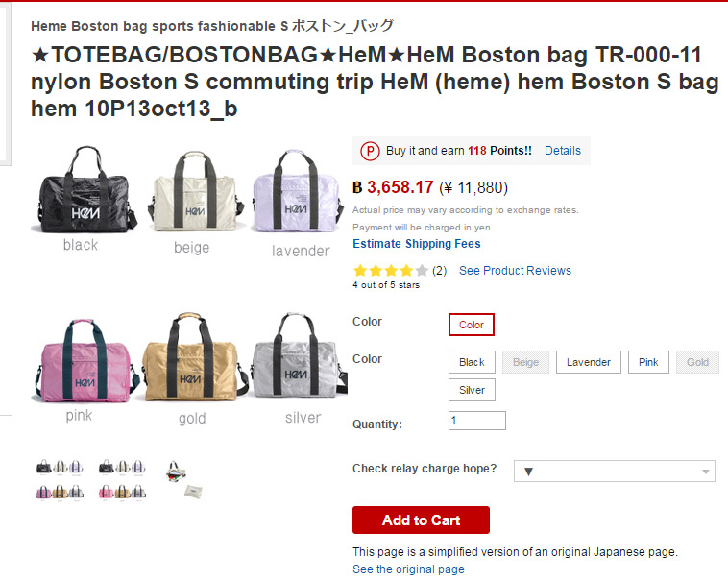Select the red-outlined Color option
728x581 pixels.
(x=472, y=325)
